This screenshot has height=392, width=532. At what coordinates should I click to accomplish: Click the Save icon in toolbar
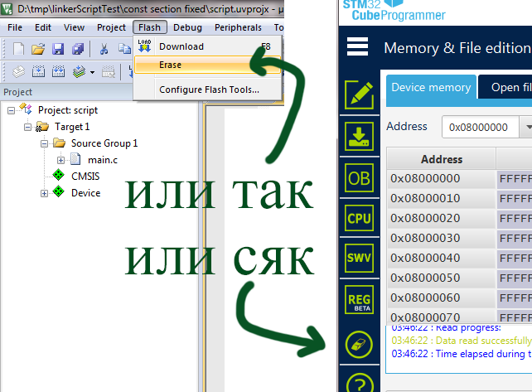point(57,49)
